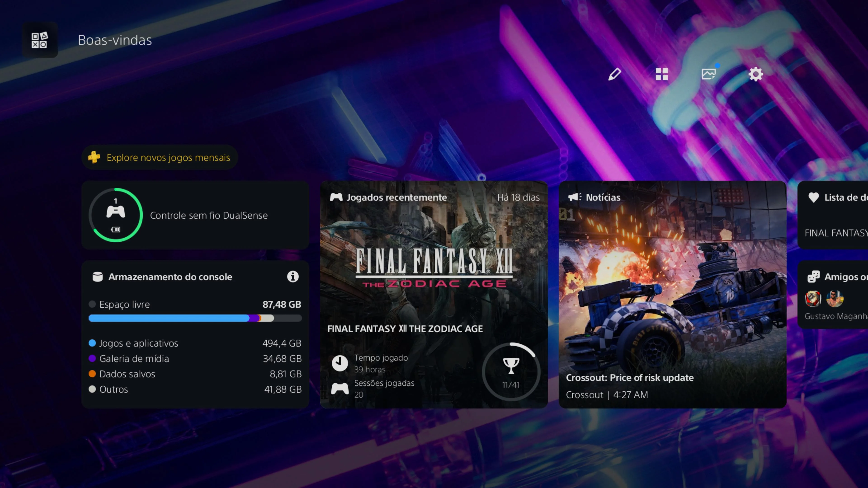
Task: Click the storage cylinder icon
Action: pyautogui.click(x=97, y=277)
